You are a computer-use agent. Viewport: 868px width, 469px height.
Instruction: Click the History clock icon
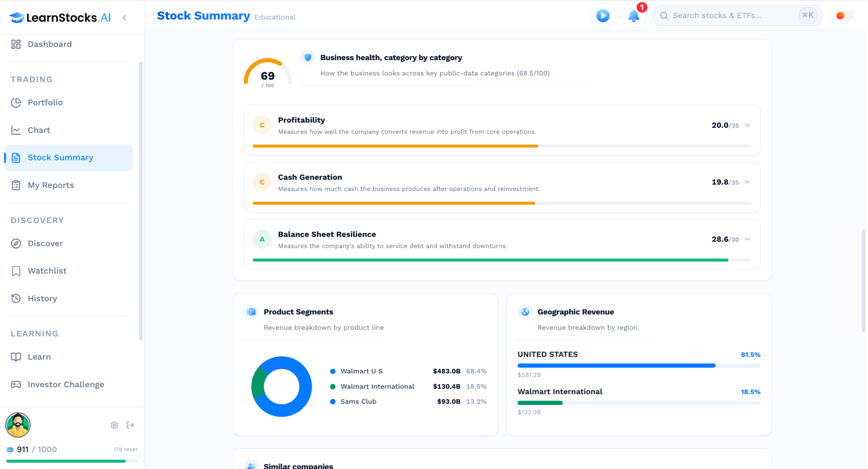click(x=16, y=298)
